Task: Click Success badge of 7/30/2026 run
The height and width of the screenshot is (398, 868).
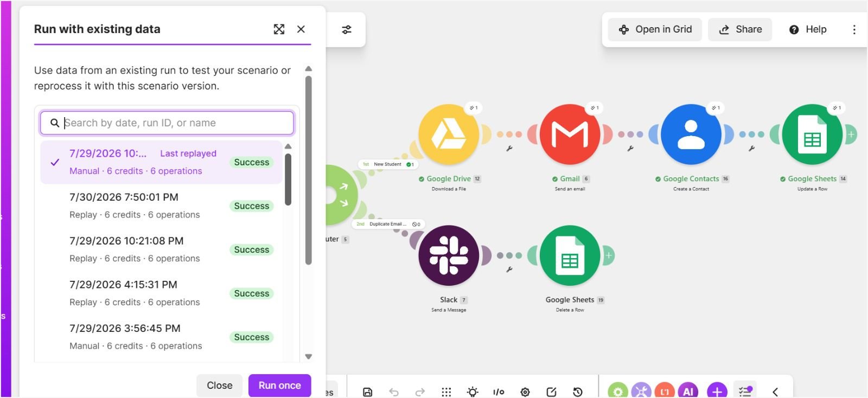Action: 252,206
